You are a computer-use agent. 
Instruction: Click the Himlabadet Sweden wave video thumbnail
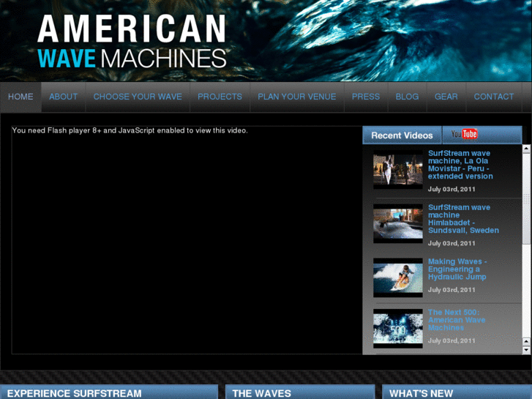coord(398,223)
